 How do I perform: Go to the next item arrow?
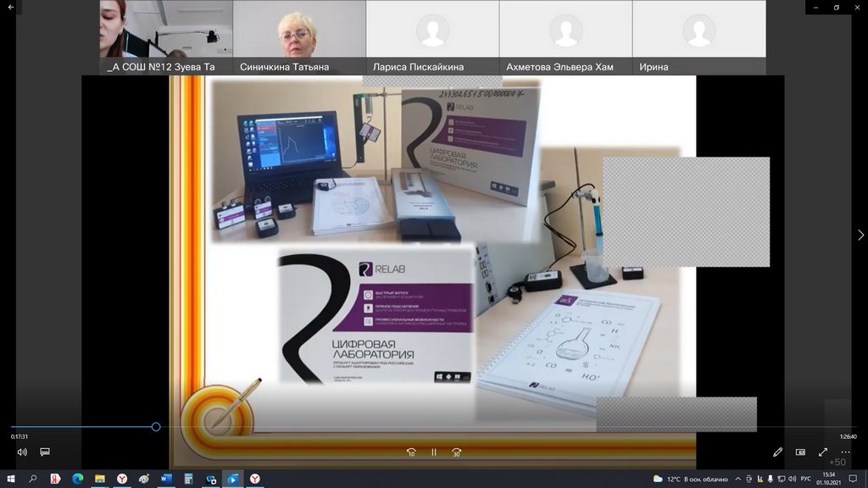click(x=861, y=236)
